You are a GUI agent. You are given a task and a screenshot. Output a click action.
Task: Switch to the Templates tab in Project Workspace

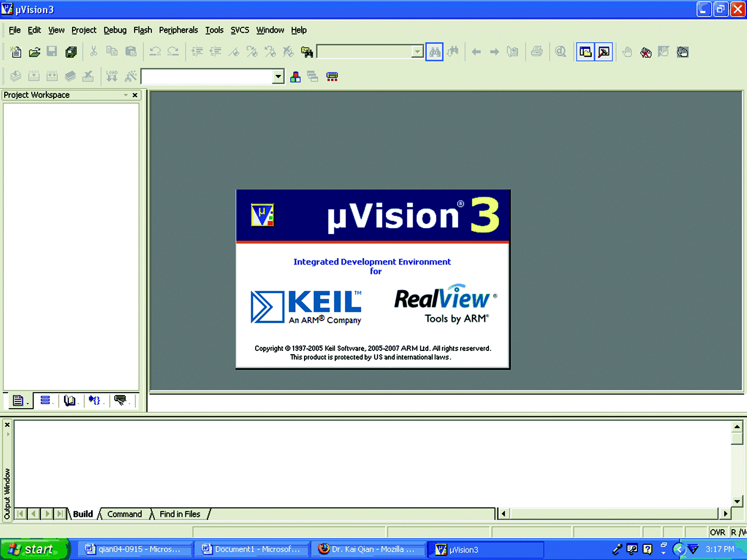point(121,401)
